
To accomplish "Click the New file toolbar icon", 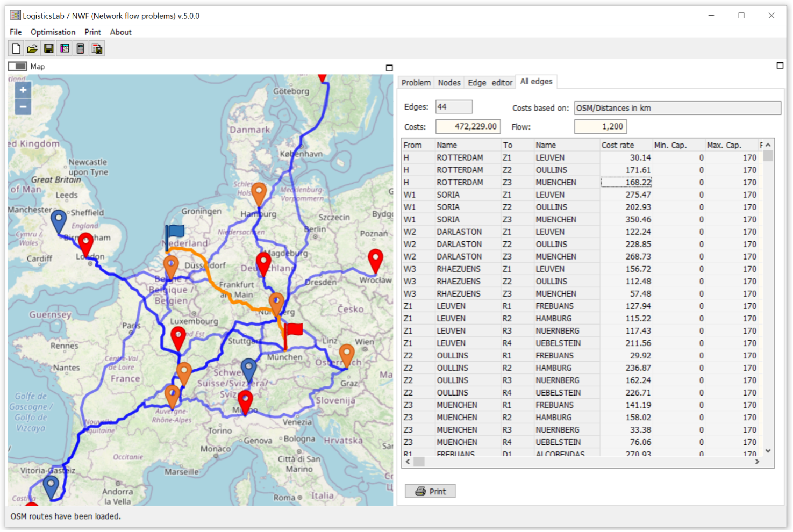I will tap(16, 49).
